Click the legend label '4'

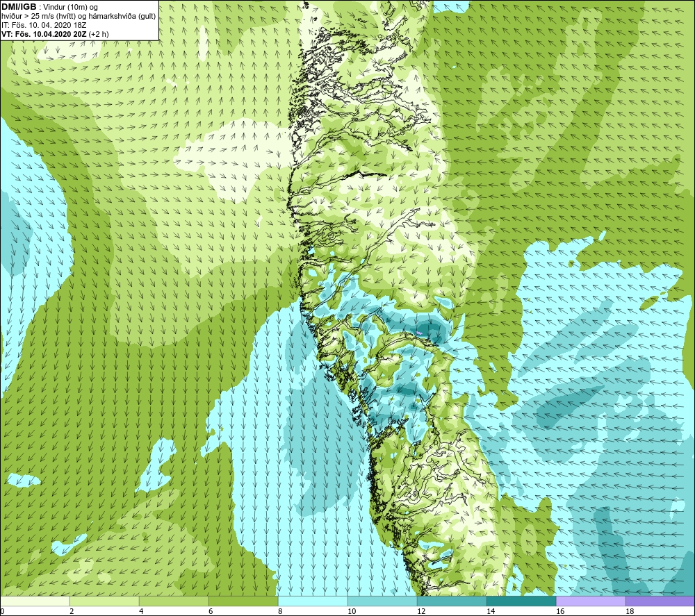141,611
